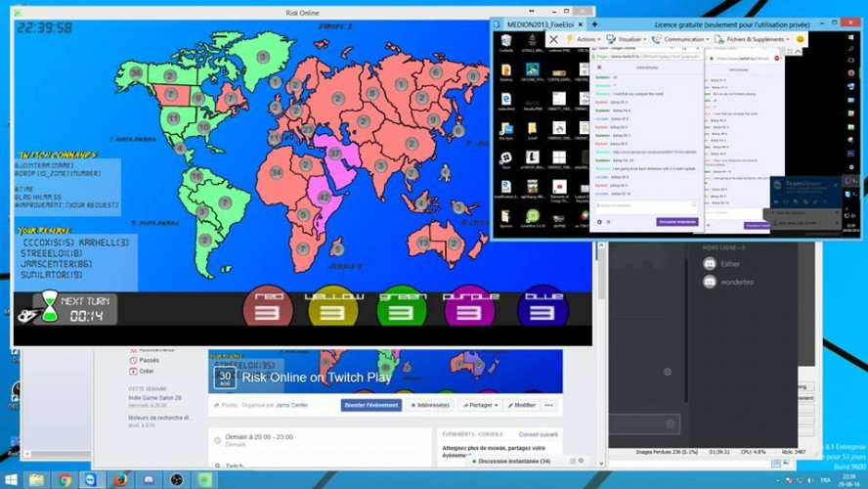Open OBS Studio from the taskbar

177,479
